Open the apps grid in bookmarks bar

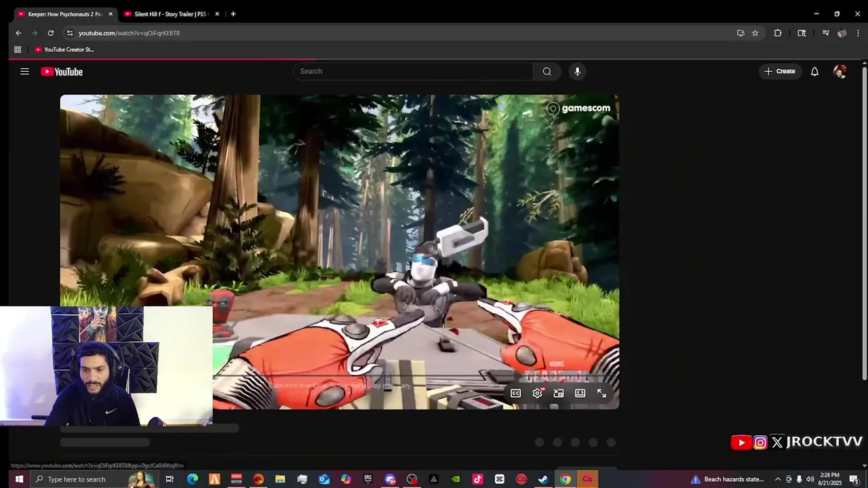[x=18, y=49]
